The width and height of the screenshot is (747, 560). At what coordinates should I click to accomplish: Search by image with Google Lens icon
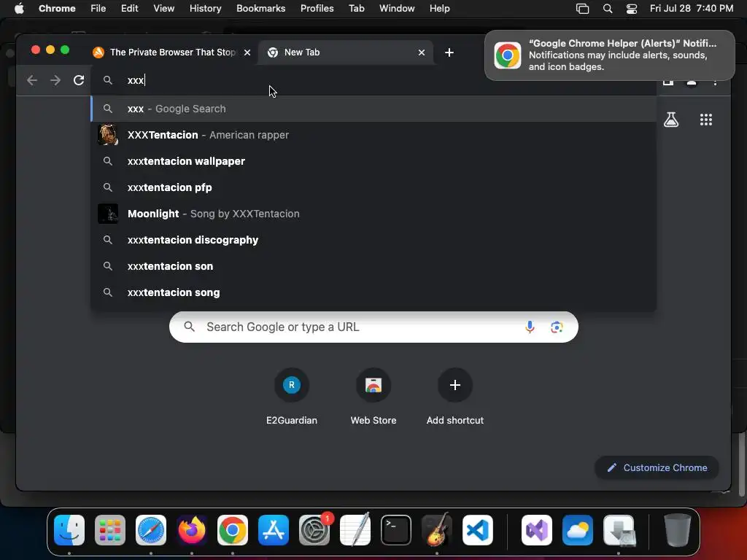tap(557, 327)
